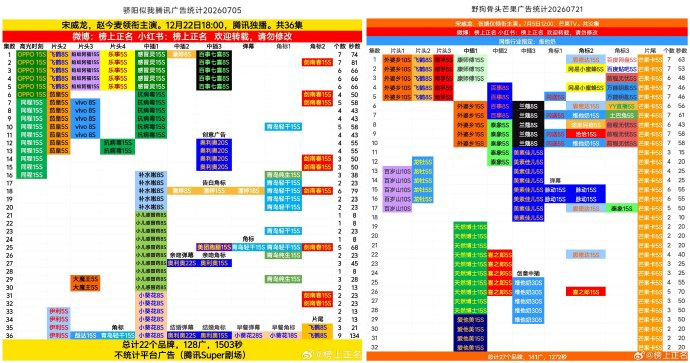Click the 创意中插 label in the Mango table
690x363 pixels.
(x=528, y=273)
